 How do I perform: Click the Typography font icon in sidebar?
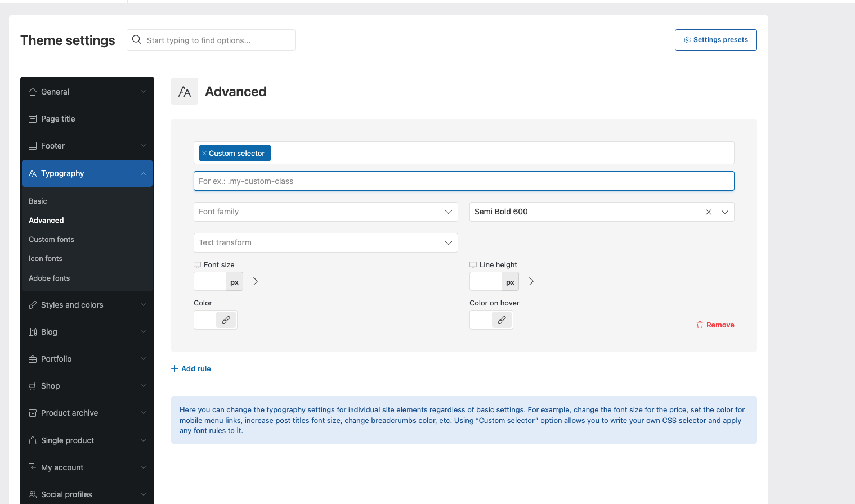pos(33,173)
